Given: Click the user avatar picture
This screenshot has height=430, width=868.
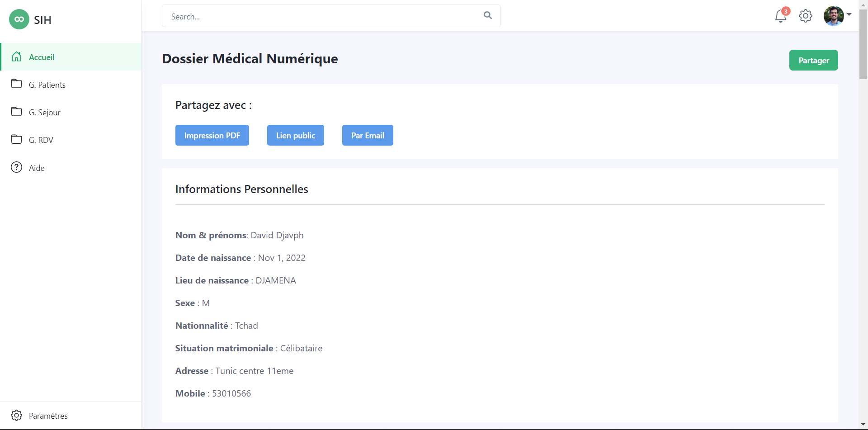Looking at the screenshot, I should (x=834, y=16).
